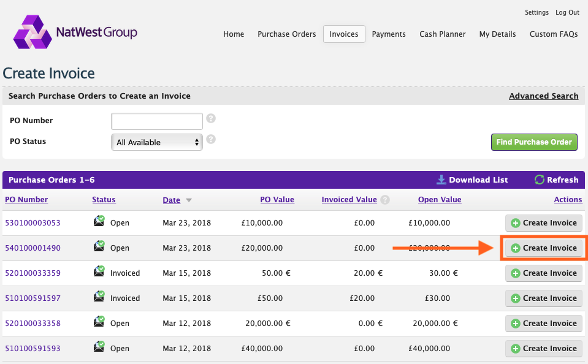Sort by Open Value column header
Viewport: 588px width, 364px height.
pos(440,199)
